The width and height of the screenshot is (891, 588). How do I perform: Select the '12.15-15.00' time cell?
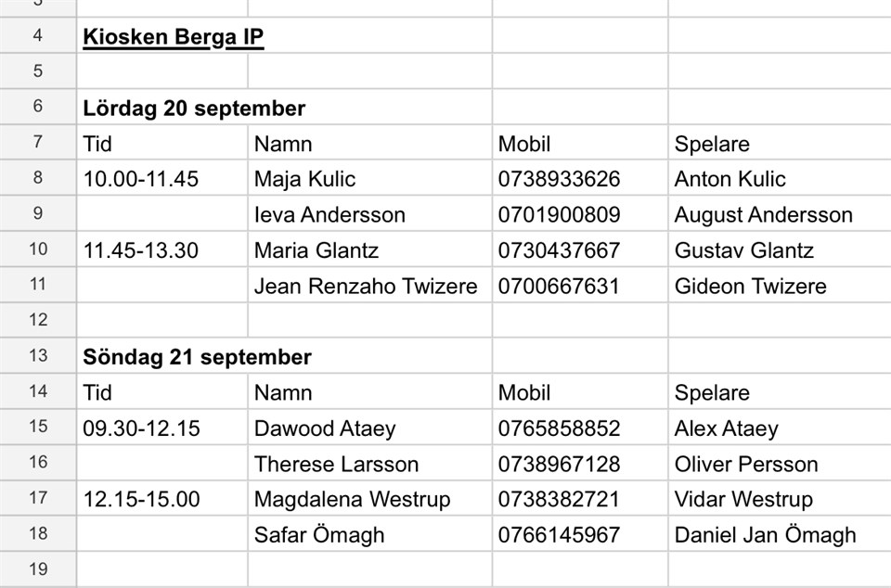pos(141,500)
